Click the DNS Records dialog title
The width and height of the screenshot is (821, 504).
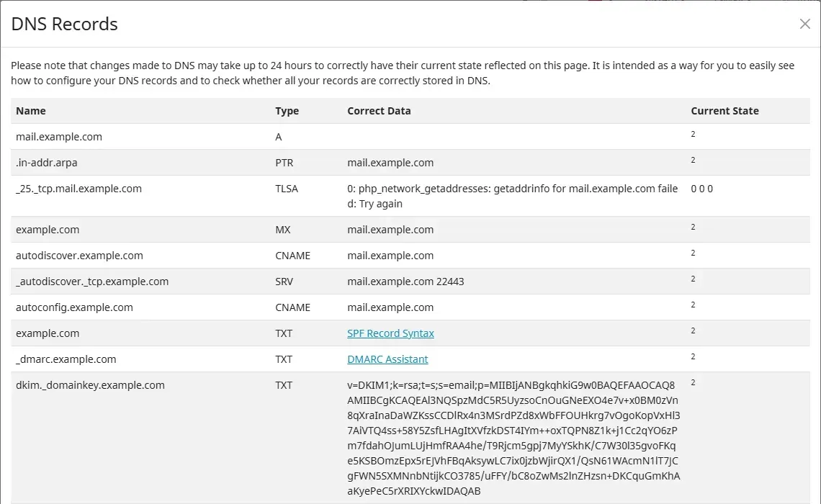(64, 24)
